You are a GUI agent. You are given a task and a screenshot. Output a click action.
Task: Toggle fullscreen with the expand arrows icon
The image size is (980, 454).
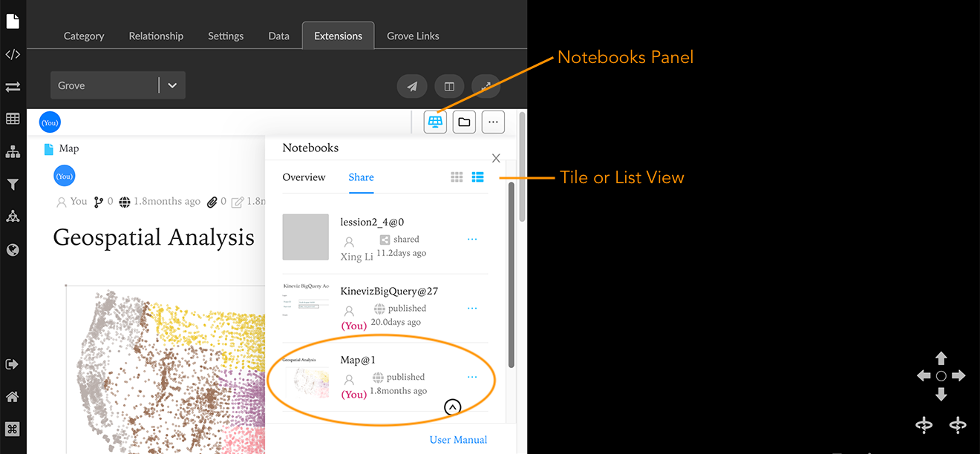486,86
